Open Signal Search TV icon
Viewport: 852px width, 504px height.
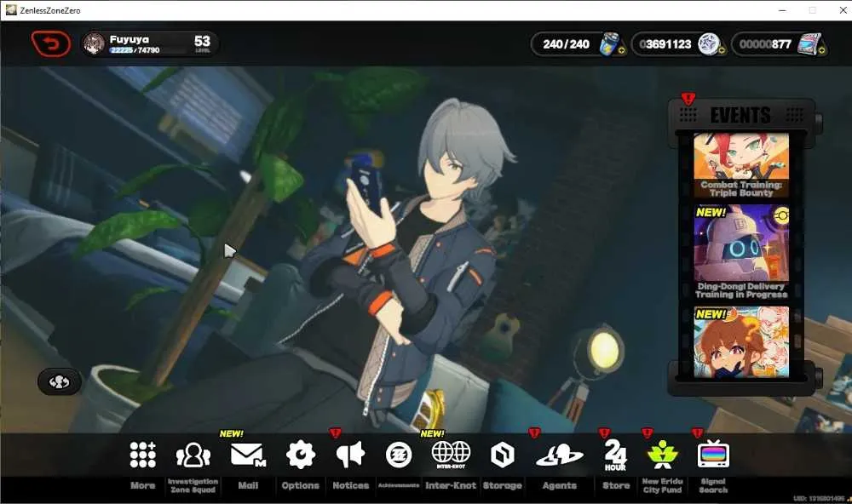pos(713,454)
